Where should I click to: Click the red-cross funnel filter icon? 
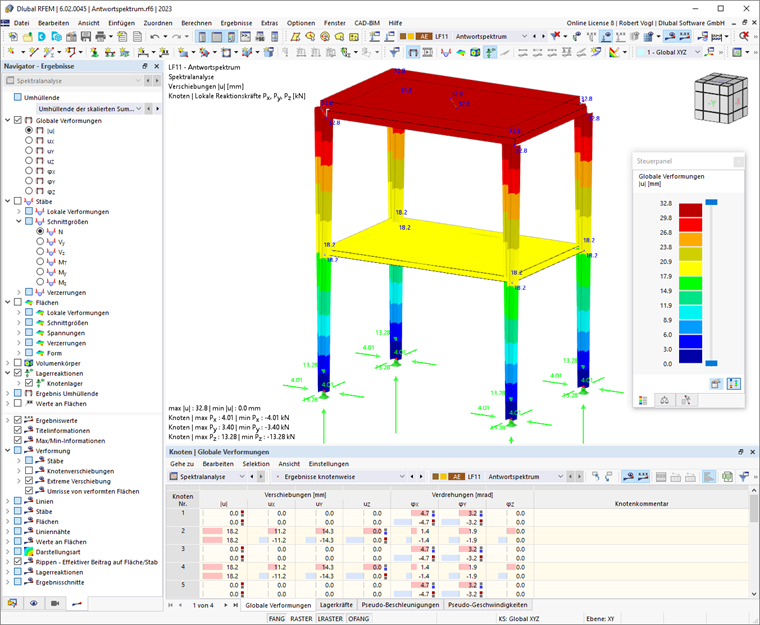click(556, 36)
